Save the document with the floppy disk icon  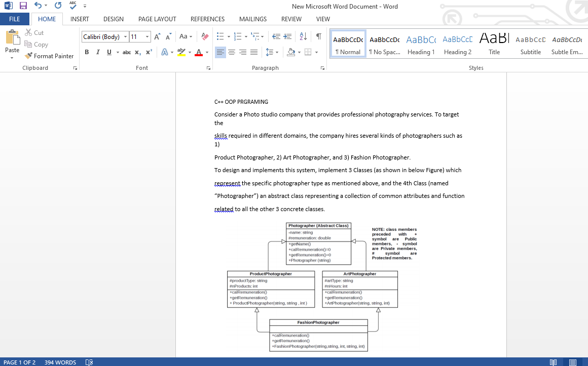point(23,6)
